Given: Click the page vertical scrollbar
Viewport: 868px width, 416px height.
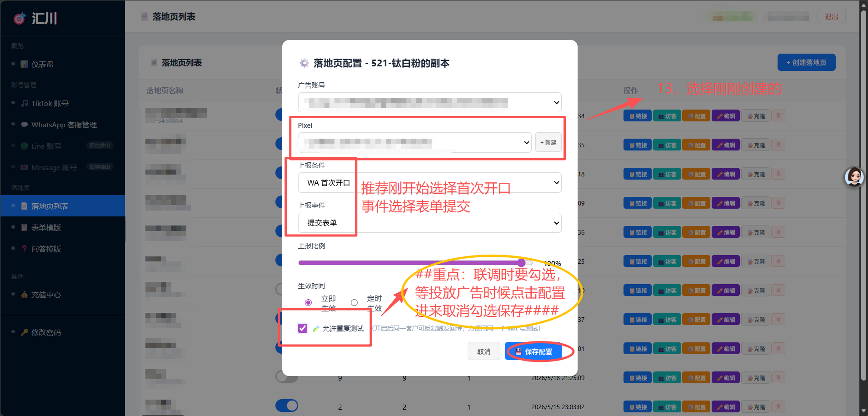Looking at the screenshot, I should tap(863, 195).
